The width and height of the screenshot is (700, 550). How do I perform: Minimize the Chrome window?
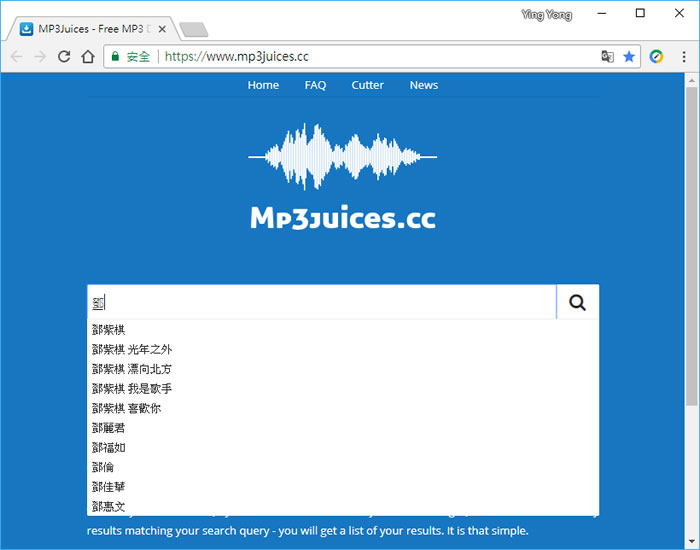(x=601, y=13)
